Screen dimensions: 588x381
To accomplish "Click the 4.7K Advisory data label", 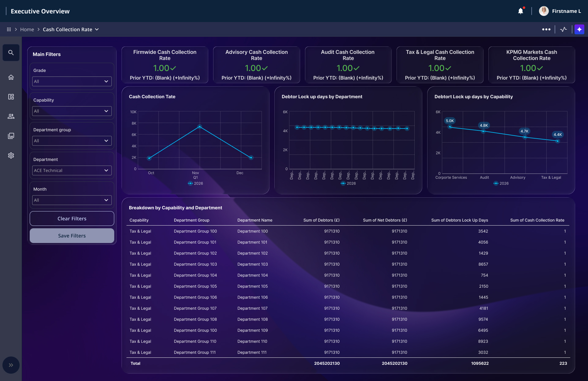I will [x=525, y=131].
